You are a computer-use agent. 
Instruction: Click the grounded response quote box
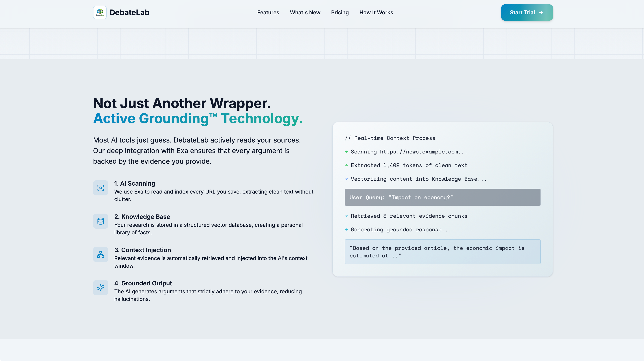(x=442, y=252)
